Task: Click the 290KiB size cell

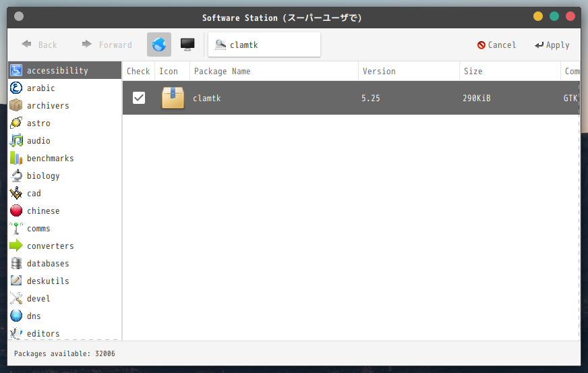Action: 476,98
